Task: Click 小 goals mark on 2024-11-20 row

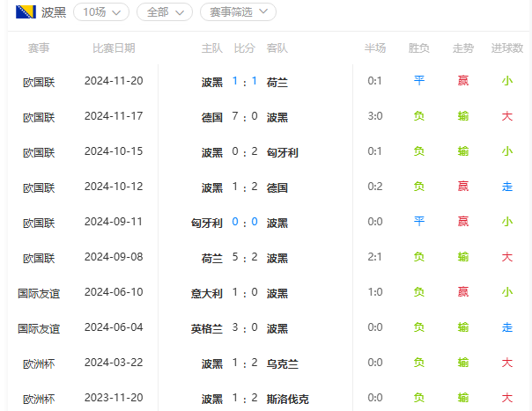Action: coord(506,81)
